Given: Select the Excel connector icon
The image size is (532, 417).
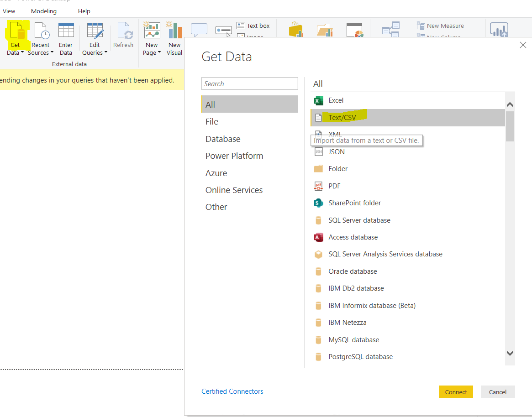Looking at the screenshot, I should tap(319, 100).
